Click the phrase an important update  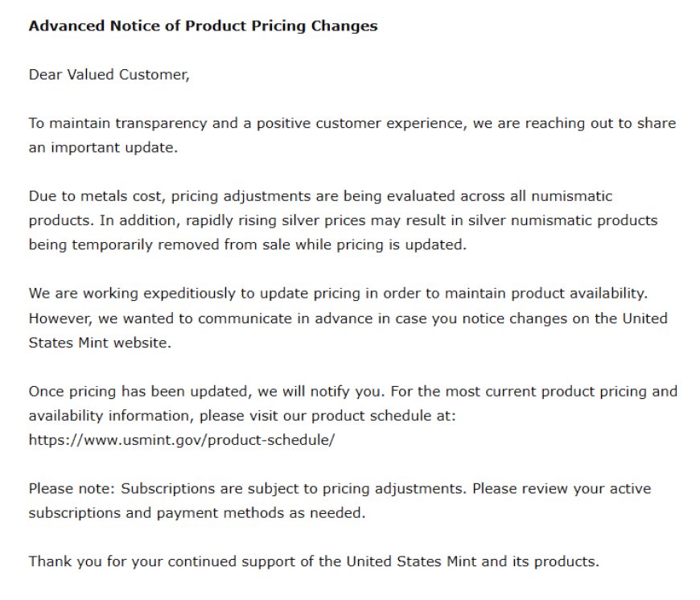103,148
